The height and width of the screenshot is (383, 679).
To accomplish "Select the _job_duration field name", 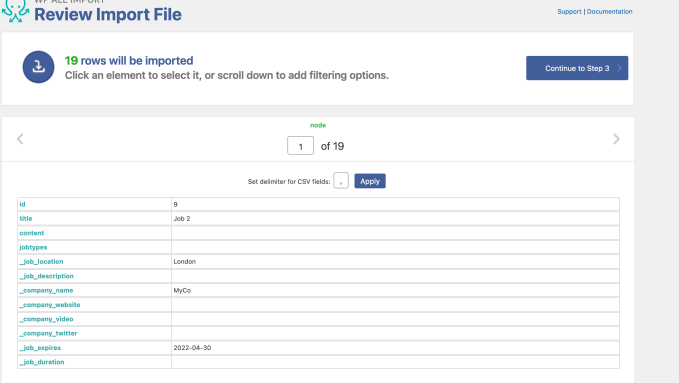I will pos(42,362).
